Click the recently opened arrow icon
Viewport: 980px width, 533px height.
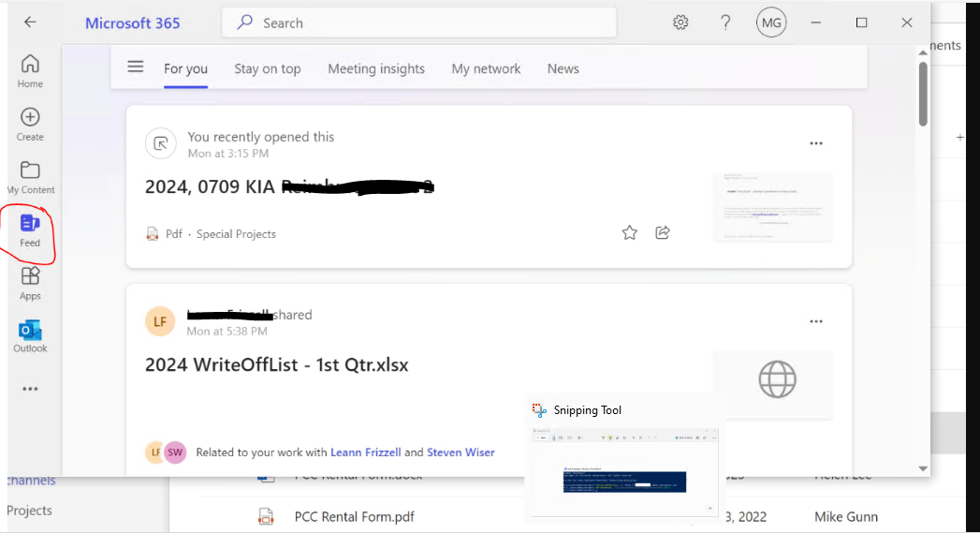point(161,144)
